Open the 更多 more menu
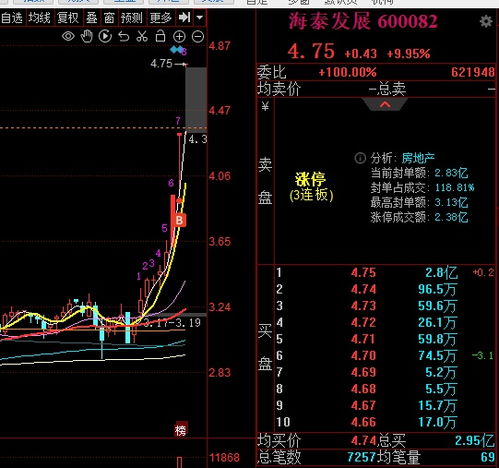Image resolution: width=499 pixels, height=468 pixels. [160, 17]
